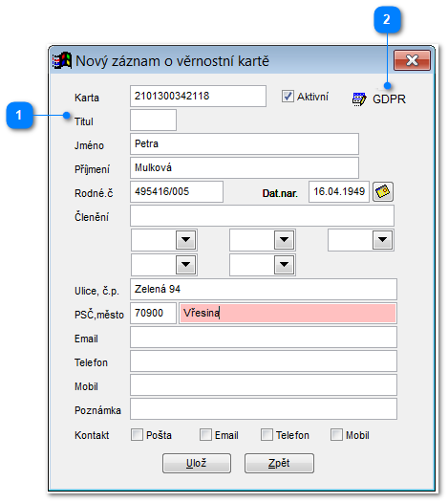The width and height of the screenshot is (448, 503).
Task: Click the Zpět button
Action: [279, 463]
